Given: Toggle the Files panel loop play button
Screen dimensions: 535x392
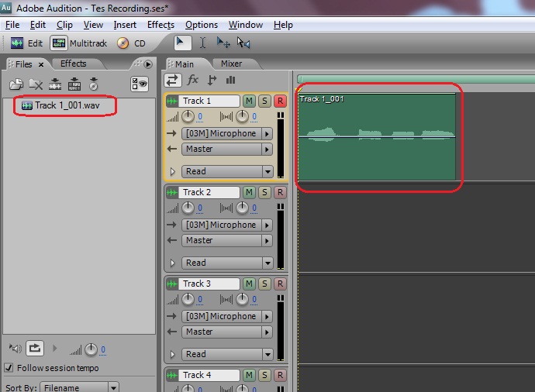Looking at the screenshot, I should tap(35, 349).
